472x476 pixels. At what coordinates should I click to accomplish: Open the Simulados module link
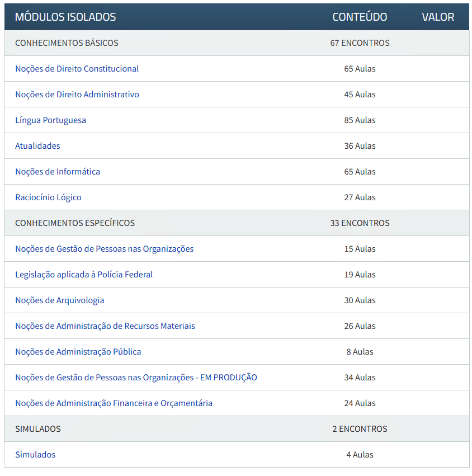tap(35, 455)
